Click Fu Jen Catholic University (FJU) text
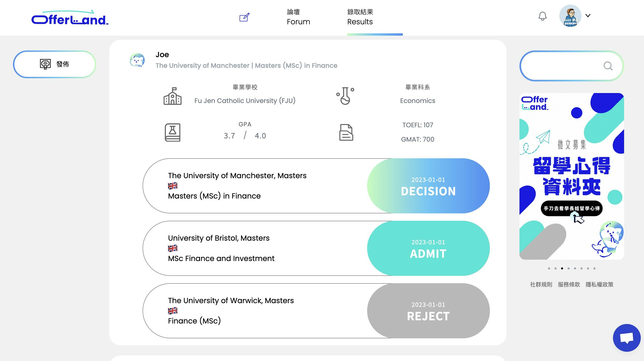 point(245,100)
